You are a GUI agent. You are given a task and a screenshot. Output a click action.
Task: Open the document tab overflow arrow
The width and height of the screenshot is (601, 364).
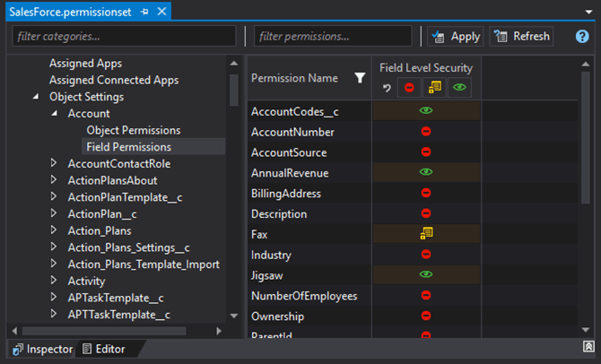click(588, 12)
